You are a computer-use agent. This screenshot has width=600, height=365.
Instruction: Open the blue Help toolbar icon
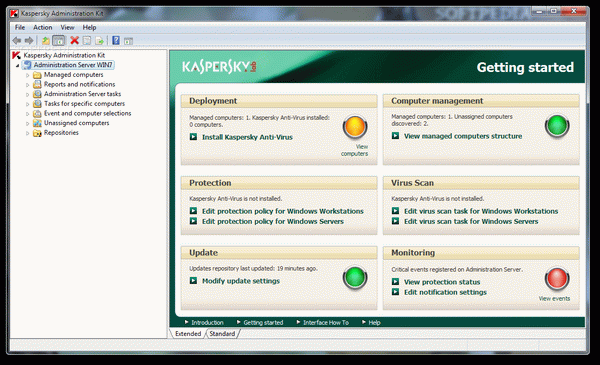(x=116, y=41)
